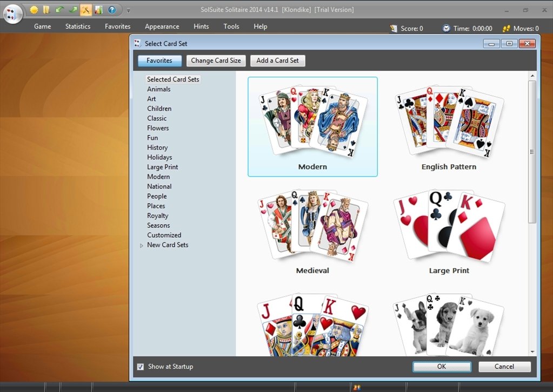This screenshot has width=553, height=392.
Task: Choose the English Pattern card set thumbnail
Action: 449,127
